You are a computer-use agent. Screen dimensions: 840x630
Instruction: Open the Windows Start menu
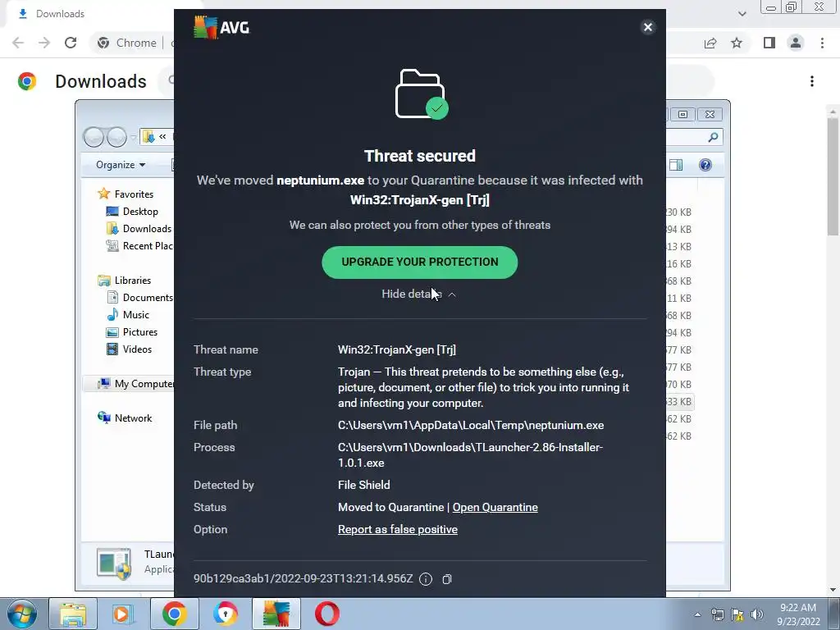pyautogui.click(x=22, y=614)
